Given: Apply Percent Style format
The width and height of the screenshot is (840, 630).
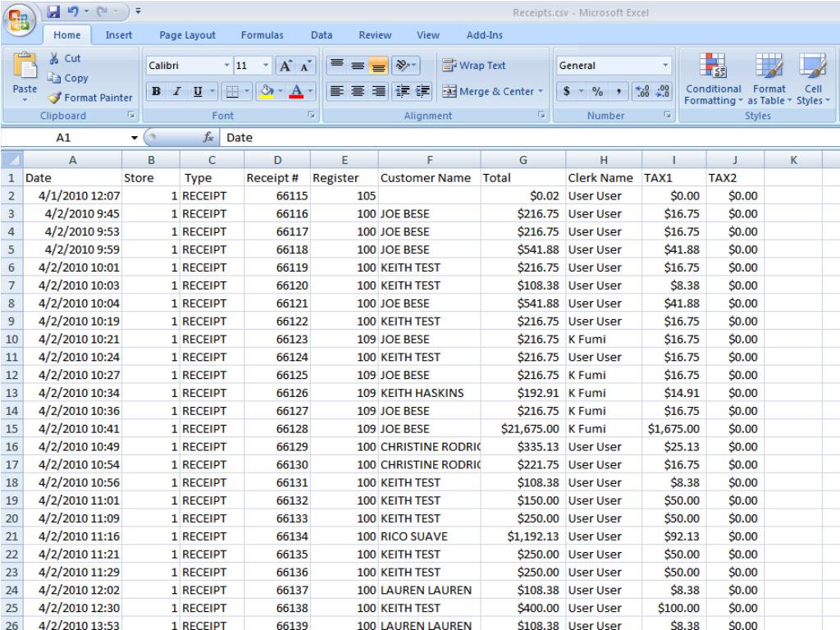Looking at the screenshot, I should click(597, 92).
